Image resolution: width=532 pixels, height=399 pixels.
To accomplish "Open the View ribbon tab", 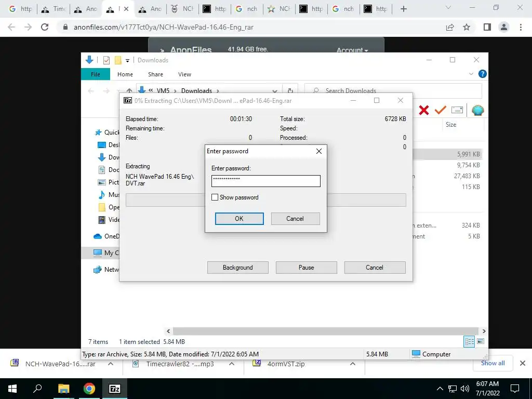I will [184, 74].
